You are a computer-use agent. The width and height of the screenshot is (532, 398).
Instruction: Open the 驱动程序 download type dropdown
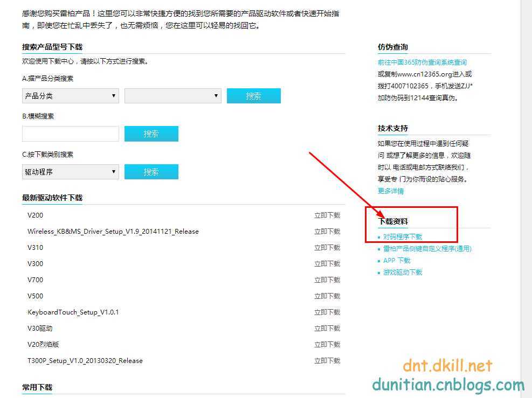tap(71, 172)
